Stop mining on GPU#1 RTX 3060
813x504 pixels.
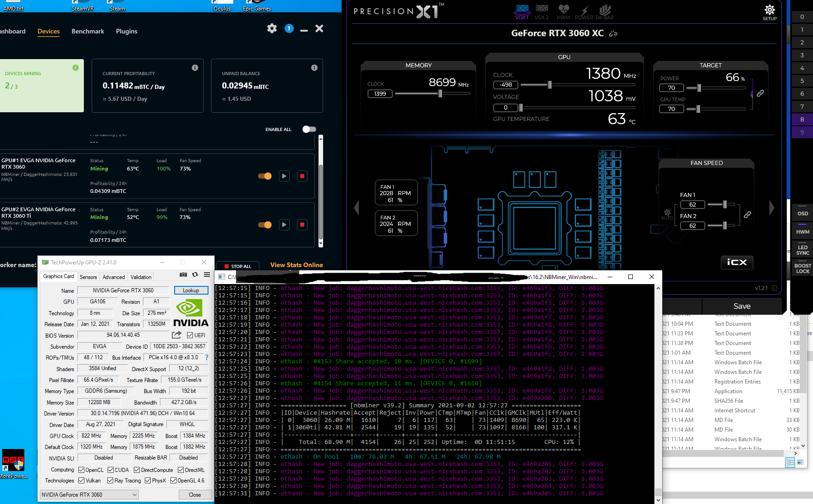pyautogui.click(x=302, y=176)
